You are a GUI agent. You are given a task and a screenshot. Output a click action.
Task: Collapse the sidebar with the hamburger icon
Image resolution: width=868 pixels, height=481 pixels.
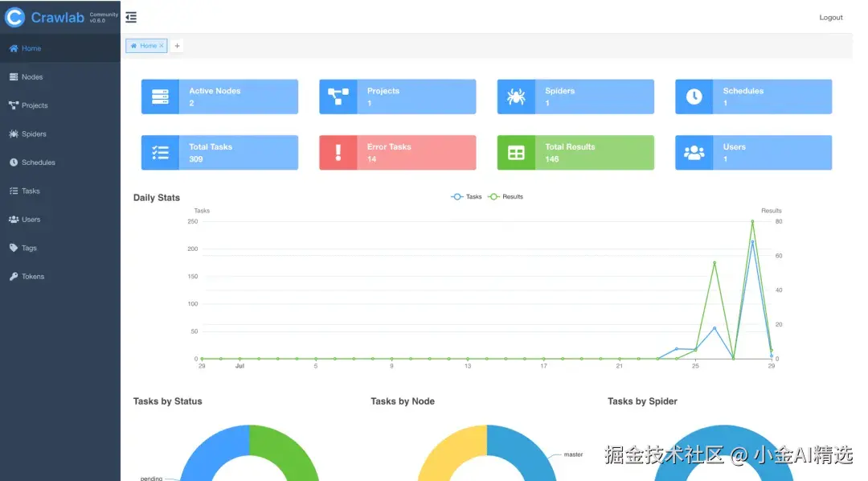(131, 17)
